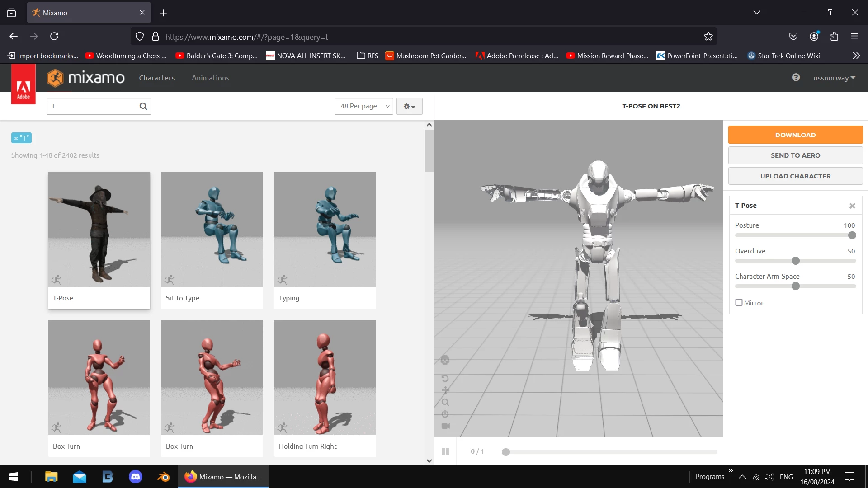This screenshot has height=488, width=868.
Task: Enable the Mirror checkbox
Action: (x=739, y=302)
